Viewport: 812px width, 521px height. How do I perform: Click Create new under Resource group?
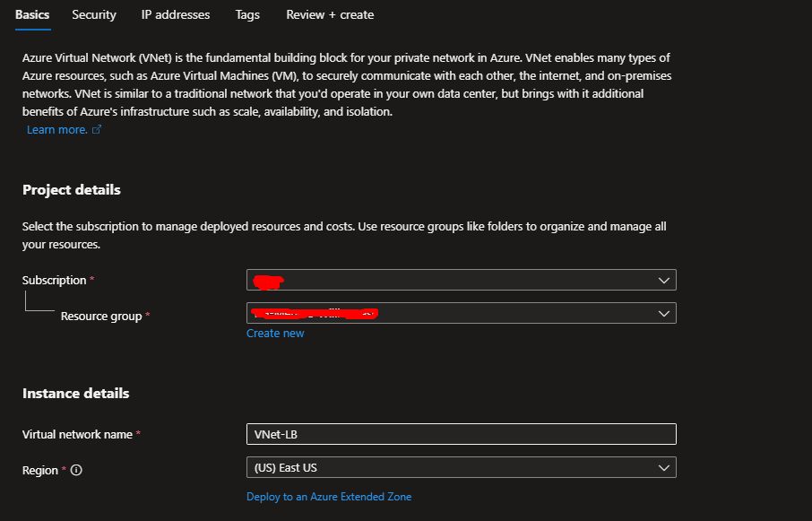click(275, 334)
